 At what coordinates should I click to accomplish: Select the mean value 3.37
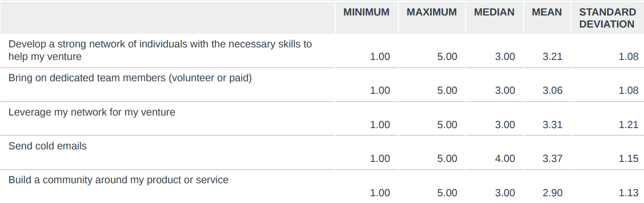pyautogui.click(x=553, y=159)
